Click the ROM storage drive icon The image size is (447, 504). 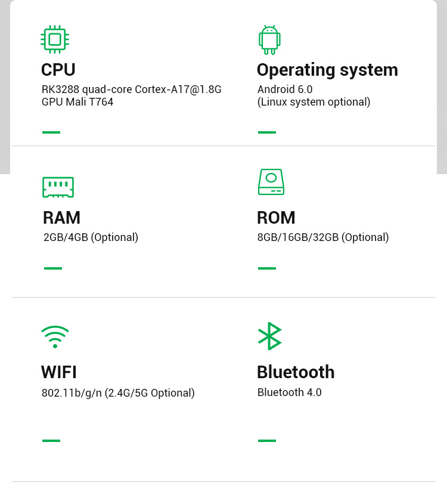[271, 182]
